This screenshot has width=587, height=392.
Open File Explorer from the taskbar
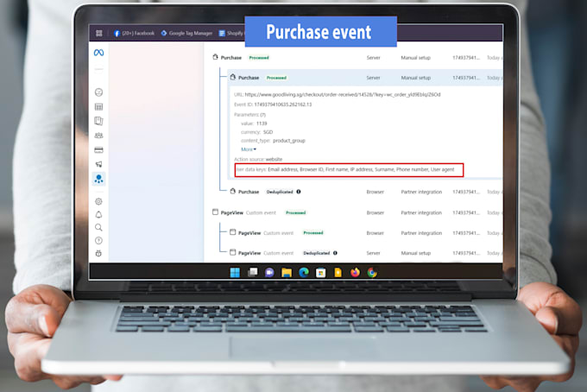pos(287,273)
